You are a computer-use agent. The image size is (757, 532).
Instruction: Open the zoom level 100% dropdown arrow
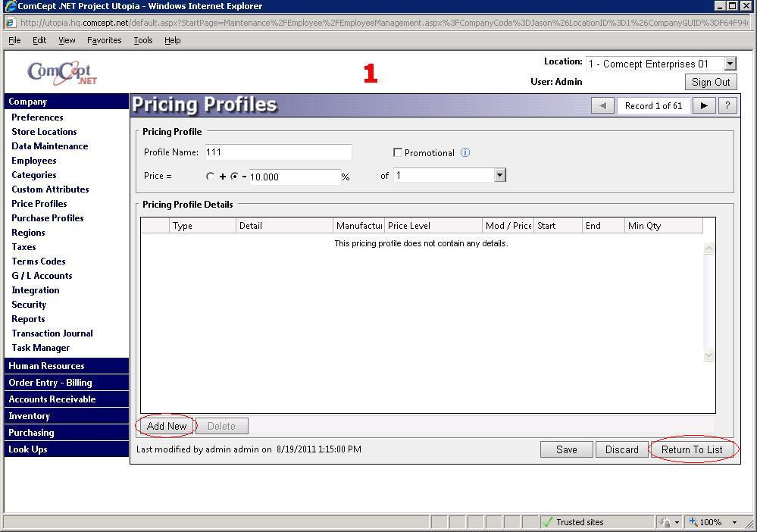[734, 522]
